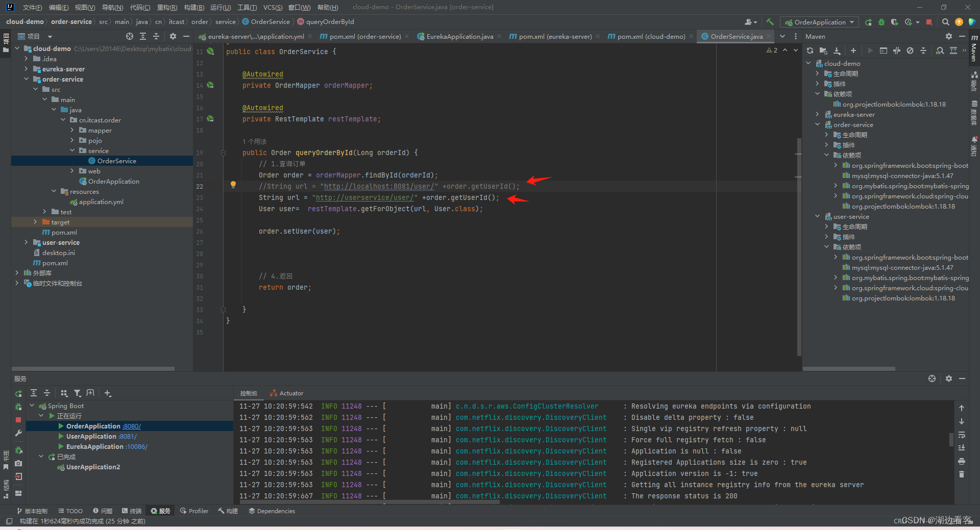Expand eureka-server in Maven panel
The height and width of the screenshot is (530, 980).
point(818,114)
